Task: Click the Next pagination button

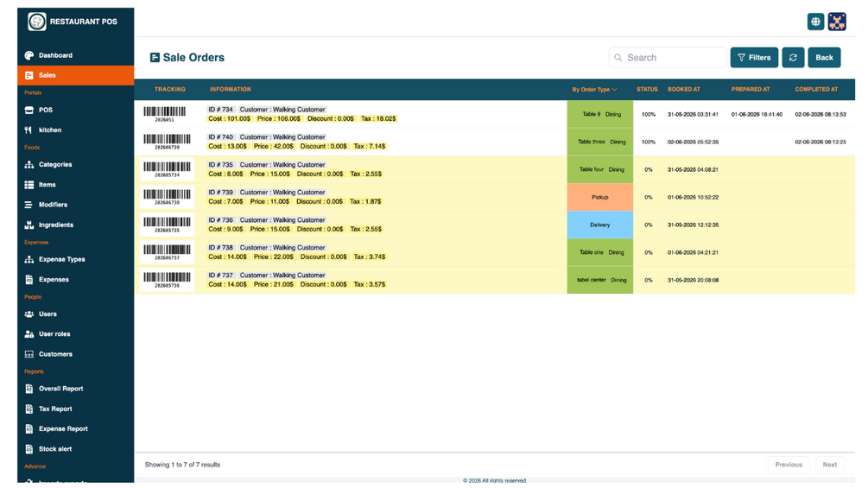Action: click(829, 465)
